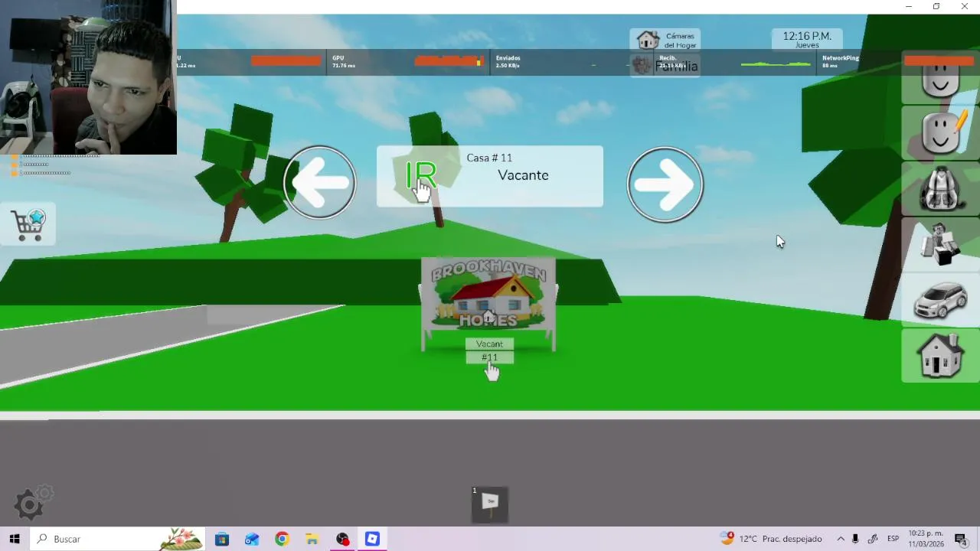
Task: Minimize the Roblox window
Action: pyautogui.click(x=908, y=7)
